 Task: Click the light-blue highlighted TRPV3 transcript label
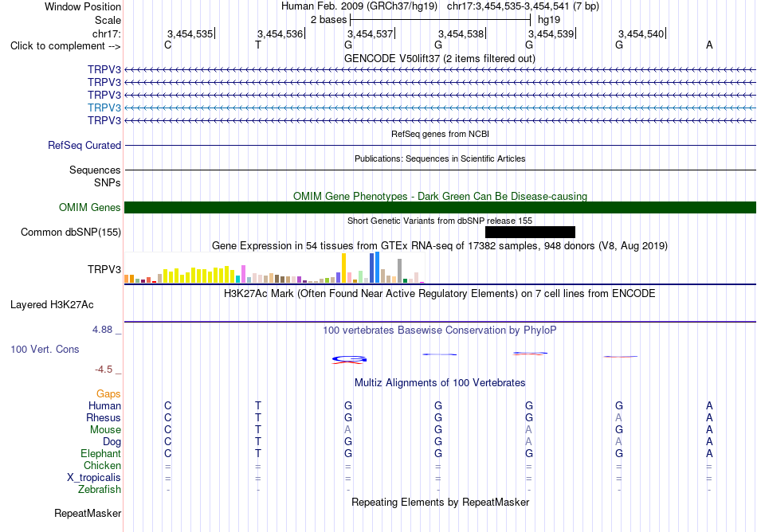(x=104, y=108)
